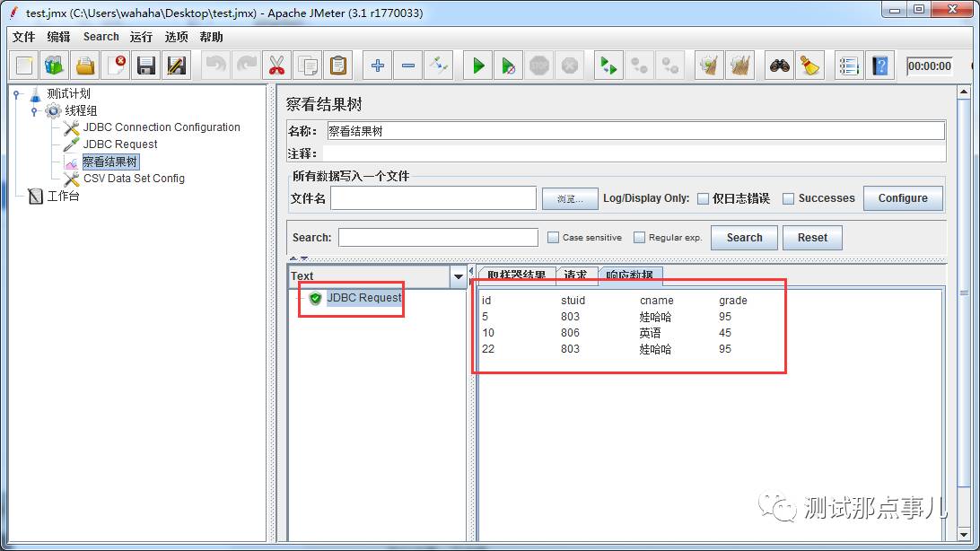Click Remote stop all icon
Viewport: 980px width, 551px height.
pos(639,66)
